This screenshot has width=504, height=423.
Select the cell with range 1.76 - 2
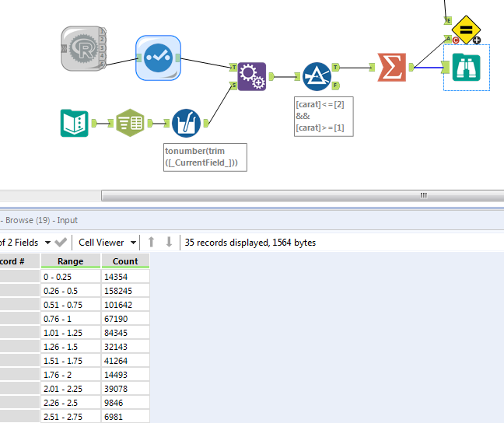(x=71, y=375)
